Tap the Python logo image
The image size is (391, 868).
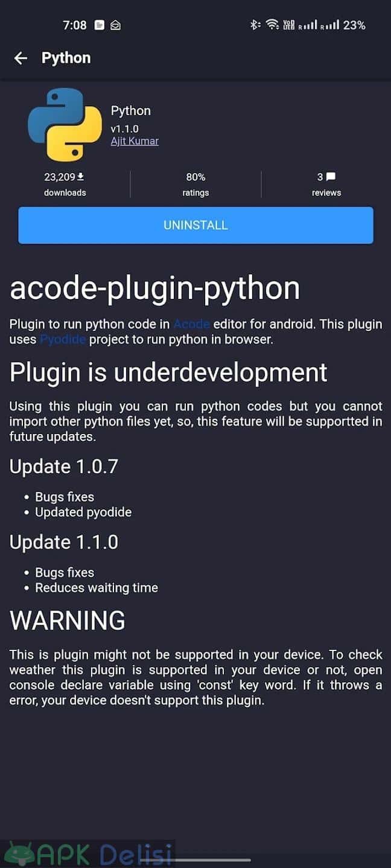pos(65,125)
